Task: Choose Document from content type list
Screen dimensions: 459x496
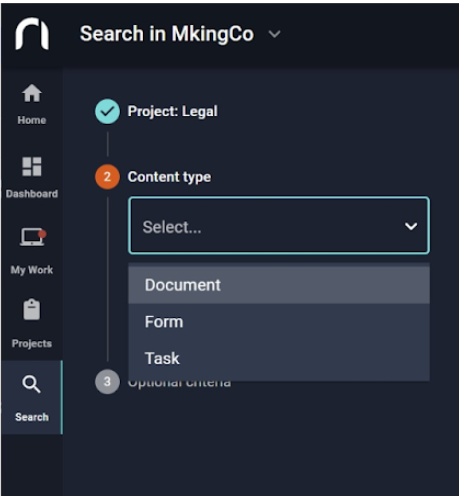Action: [279, 285]
